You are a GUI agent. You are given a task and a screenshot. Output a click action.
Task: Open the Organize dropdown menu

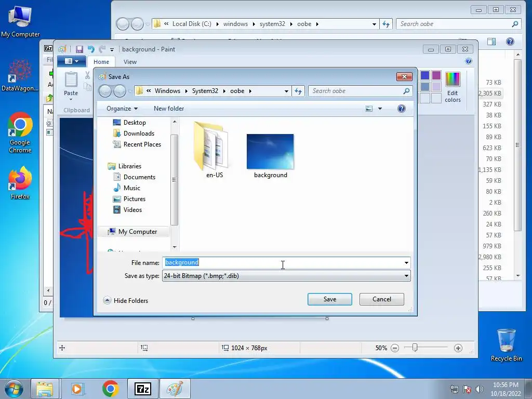[x=122, y=109]
